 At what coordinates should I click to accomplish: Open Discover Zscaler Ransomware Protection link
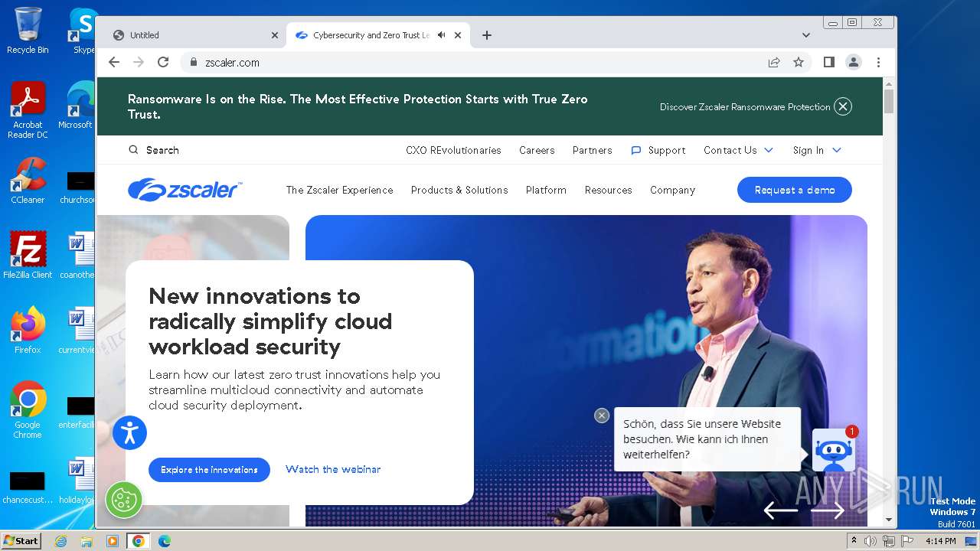745,106
